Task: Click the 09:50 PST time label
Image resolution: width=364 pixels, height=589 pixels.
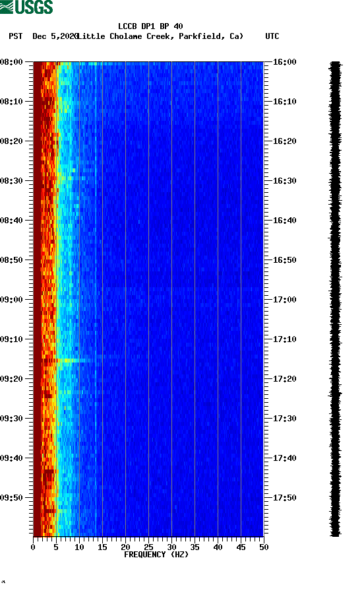Action: [11, 498]
